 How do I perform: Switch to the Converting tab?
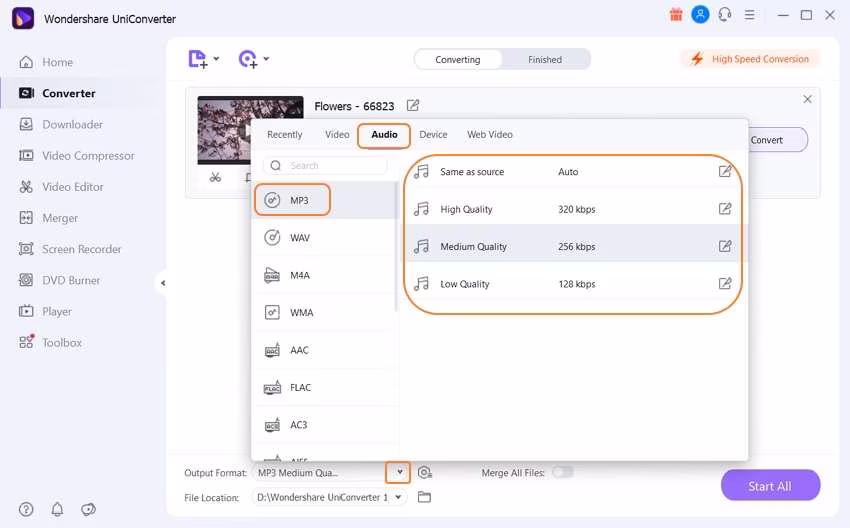tap(458, 60)
